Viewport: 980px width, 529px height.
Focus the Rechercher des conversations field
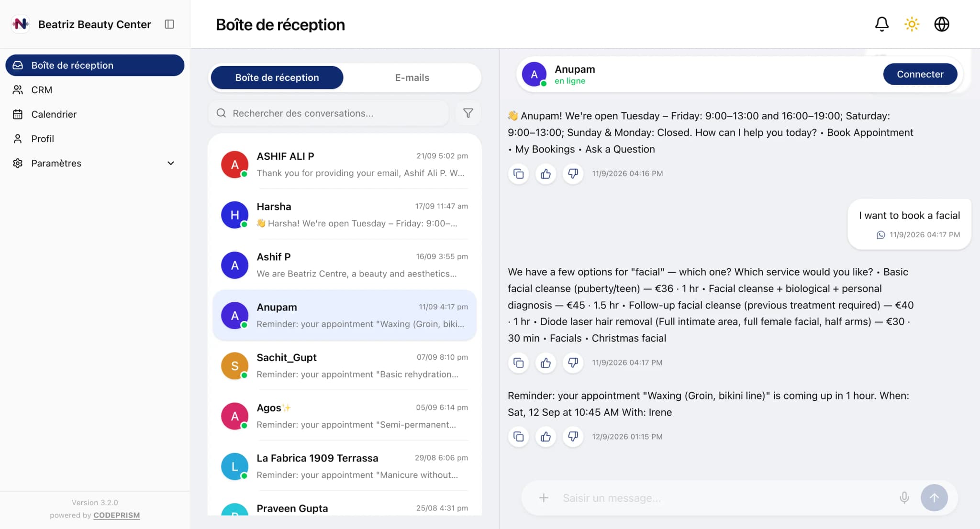[328, 113]
